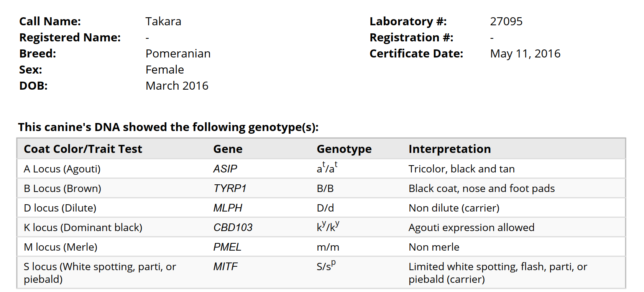Click the Interpretation column header
This screenshot has height=292, width=644.
(x=449, y=149)
